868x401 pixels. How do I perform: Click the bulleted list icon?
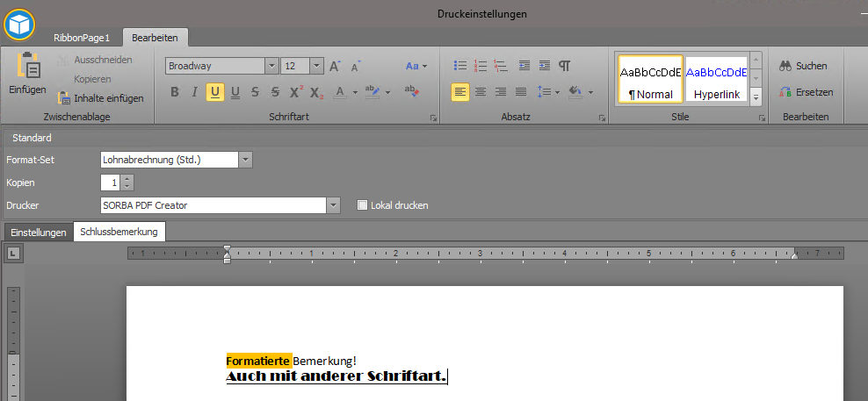[x=459, y=66]
